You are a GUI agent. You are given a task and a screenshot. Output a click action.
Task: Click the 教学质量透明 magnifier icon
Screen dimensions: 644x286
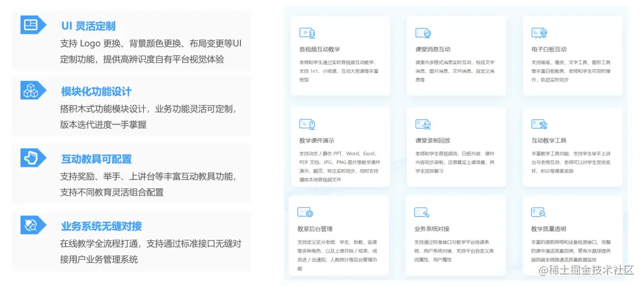click(539, 213)
